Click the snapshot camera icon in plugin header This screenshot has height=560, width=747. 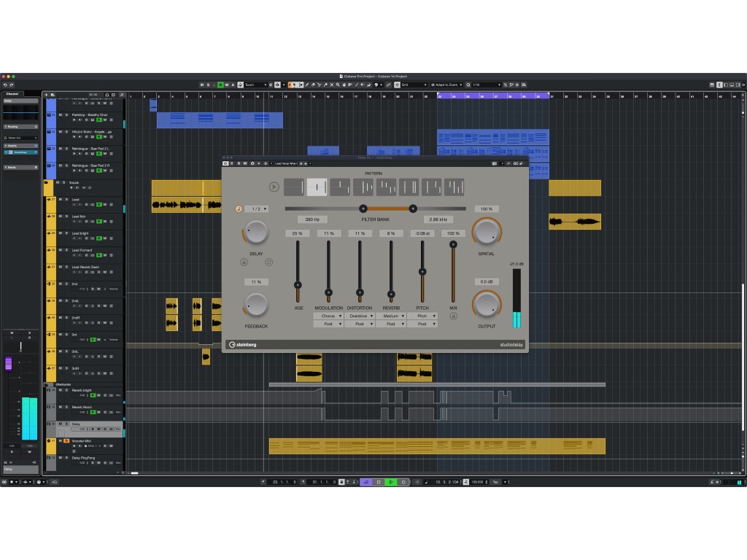(495, 163)
